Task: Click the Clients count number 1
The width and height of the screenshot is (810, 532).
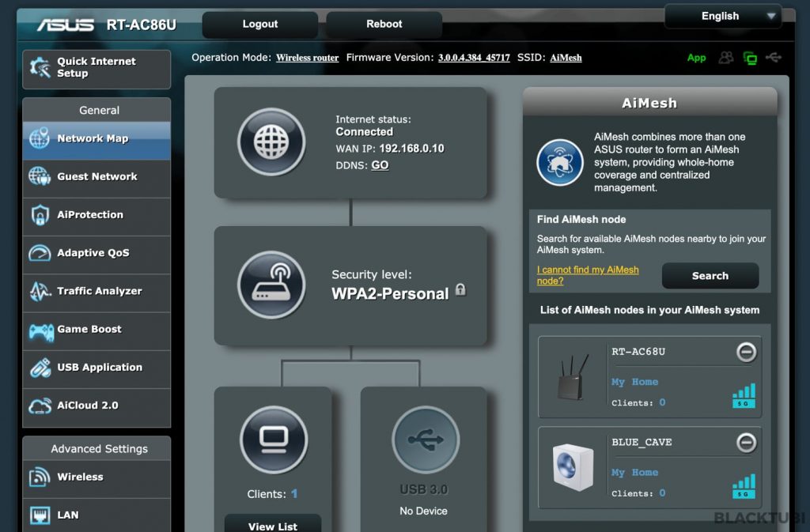Action: coord(294,494)
